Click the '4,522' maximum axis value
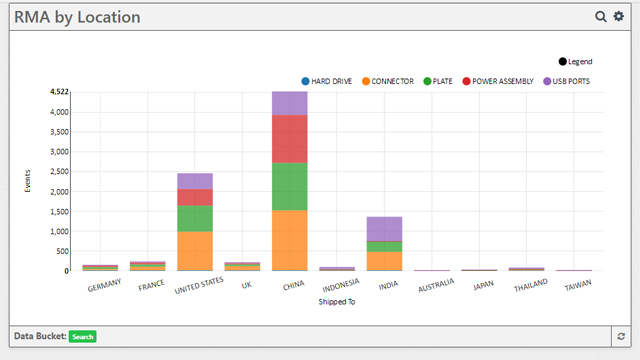Image resolution: width=640 pixels, height=360 pixels. tap(59, 92)
